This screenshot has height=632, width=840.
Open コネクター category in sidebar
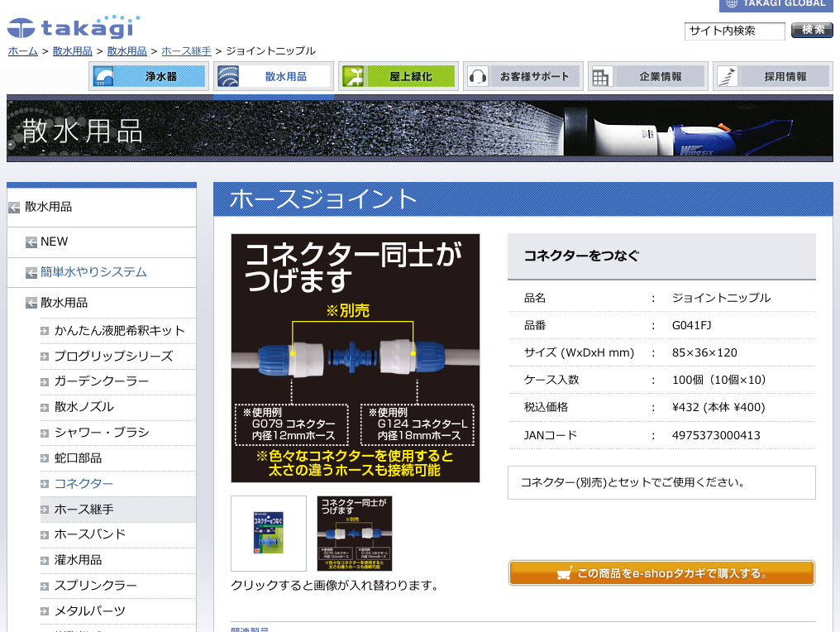(x=84, y=484)
